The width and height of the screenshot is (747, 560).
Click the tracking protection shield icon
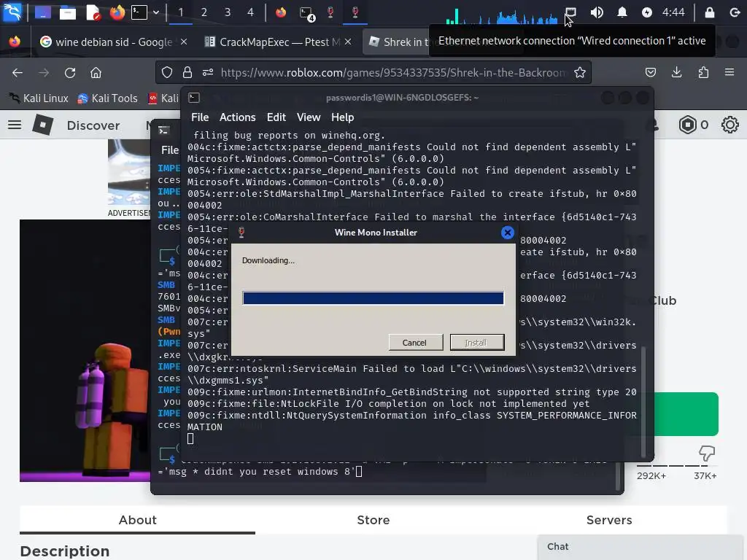pyautogui.click(x=167, y=72)
